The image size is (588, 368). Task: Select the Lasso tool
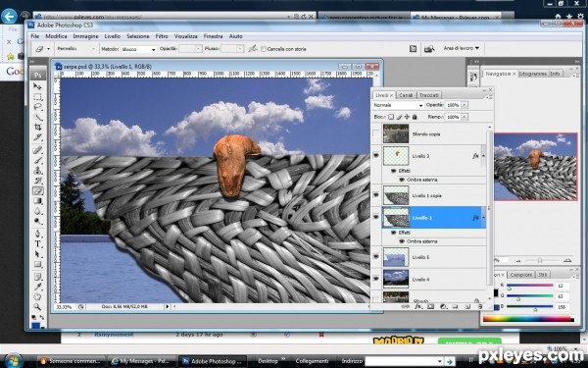tap(37, 107)
